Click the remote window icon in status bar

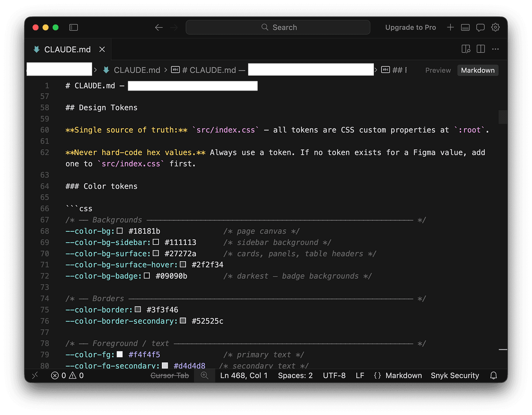pyautogui.click(x=35, y=375)
